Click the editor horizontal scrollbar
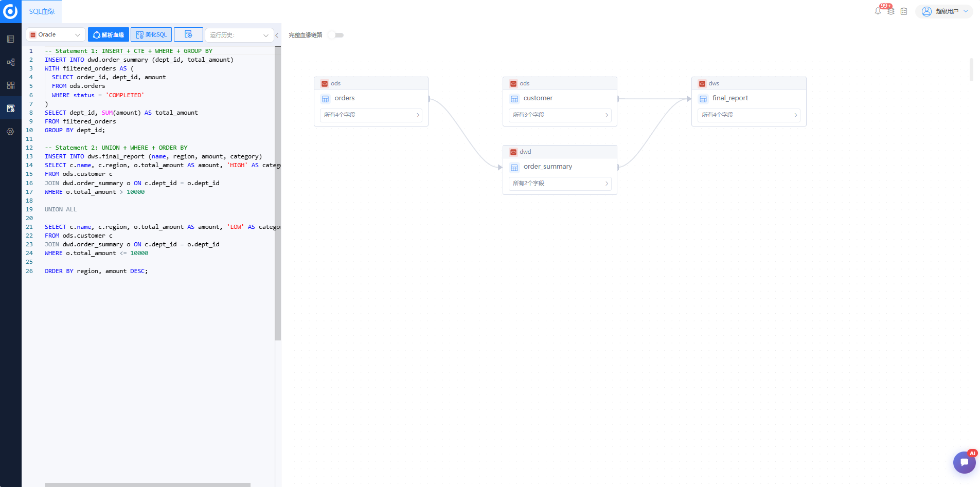 148,484
